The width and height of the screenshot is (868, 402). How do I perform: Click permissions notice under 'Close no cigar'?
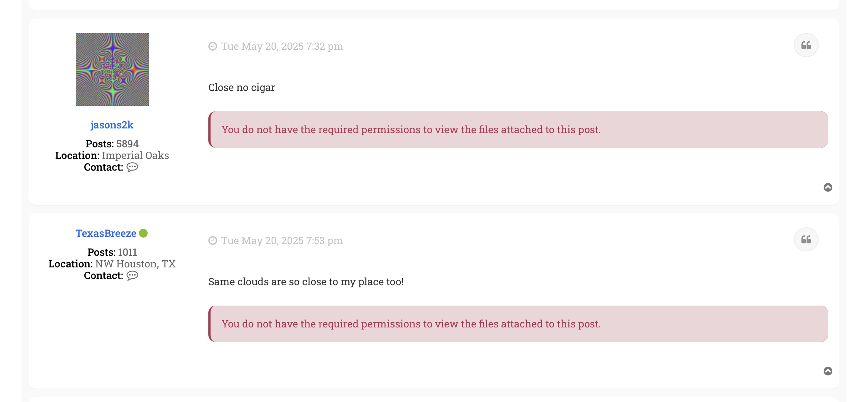tap(411, 130)
